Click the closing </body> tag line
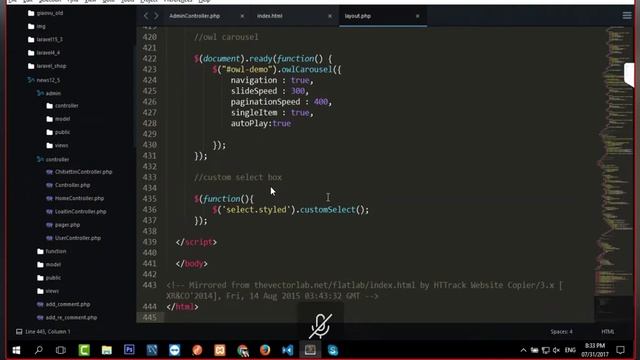 point(192,264)
